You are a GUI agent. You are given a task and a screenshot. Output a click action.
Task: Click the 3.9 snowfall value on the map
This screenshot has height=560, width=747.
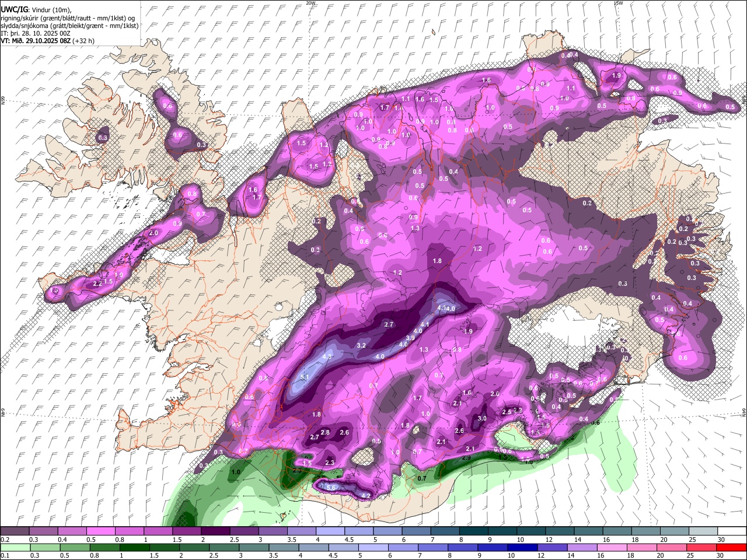[410, 338]
